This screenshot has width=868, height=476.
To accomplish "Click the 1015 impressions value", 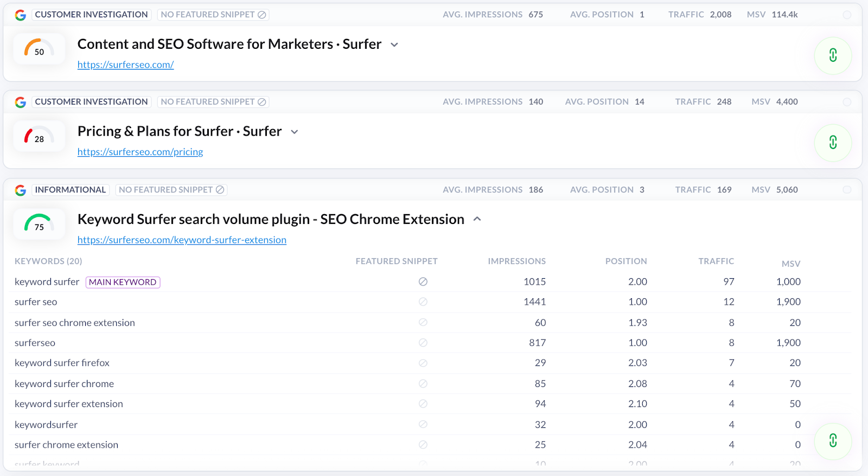I will [x=534, y=282].
